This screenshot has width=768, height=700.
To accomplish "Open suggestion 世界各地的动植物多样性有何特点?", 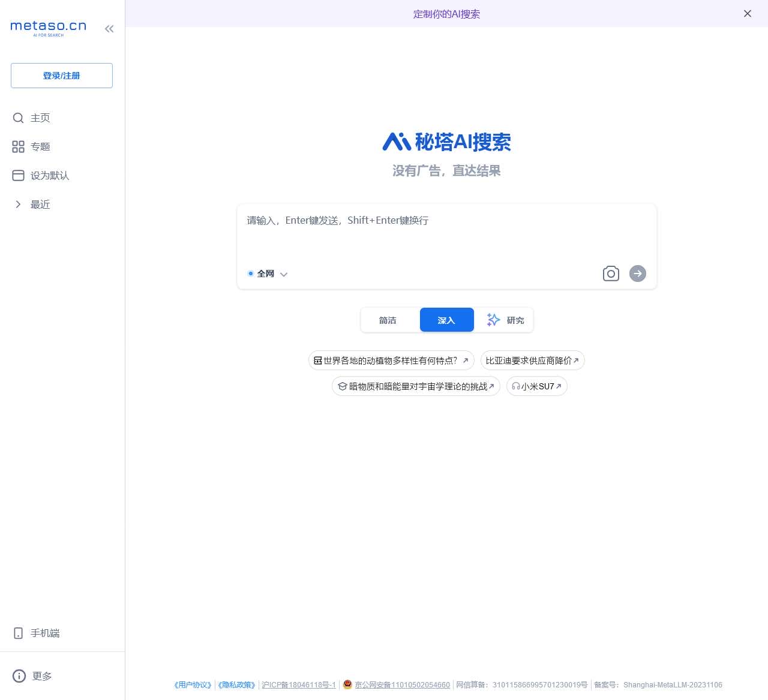I will (x=391, y=360).
